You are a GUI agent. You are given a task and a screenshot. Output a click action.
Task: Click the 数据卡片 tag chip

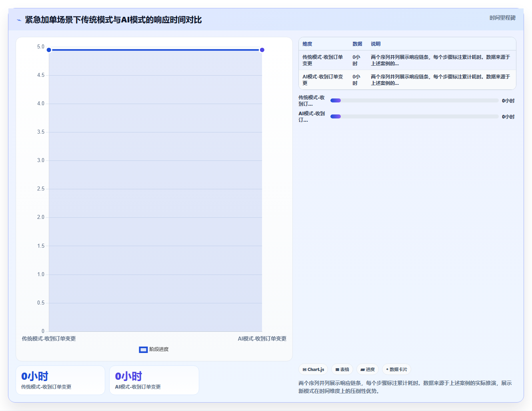click(396, 369)
